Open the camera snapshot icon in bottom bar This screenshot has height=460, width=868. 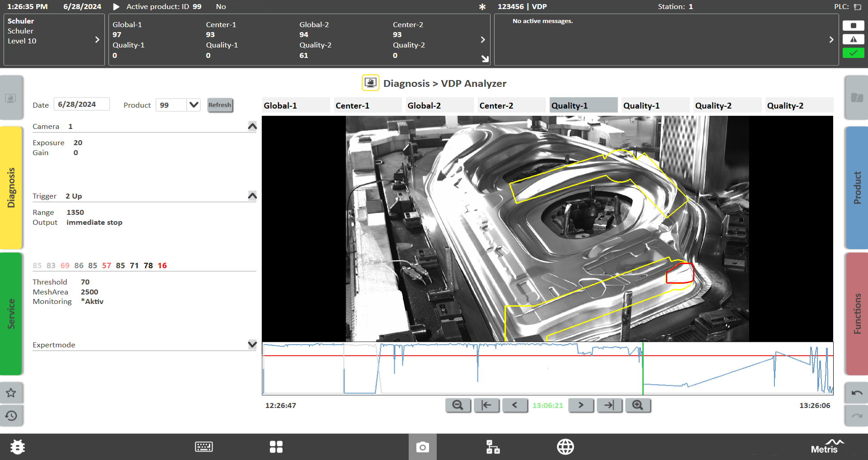point(422,447)
